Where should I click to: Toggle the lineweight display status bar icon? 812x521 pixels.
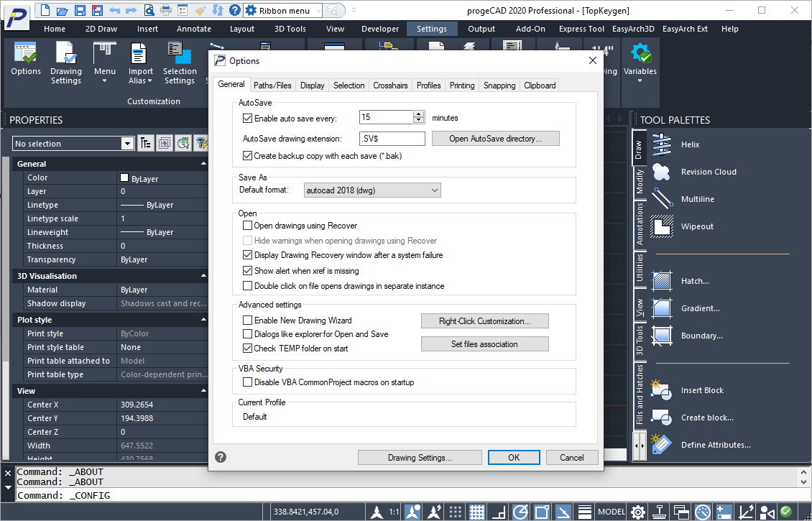pos(585,512)
